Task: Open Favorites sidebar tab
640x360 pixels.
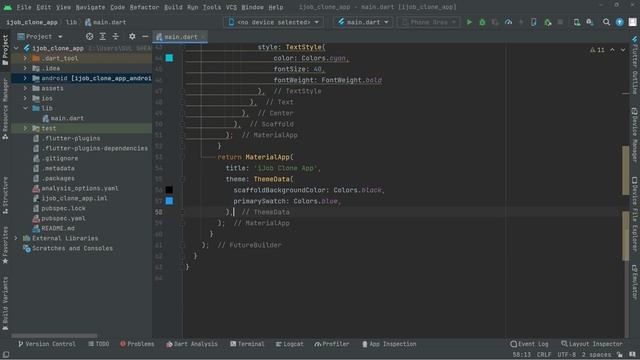Action: (x=5, y=245)
